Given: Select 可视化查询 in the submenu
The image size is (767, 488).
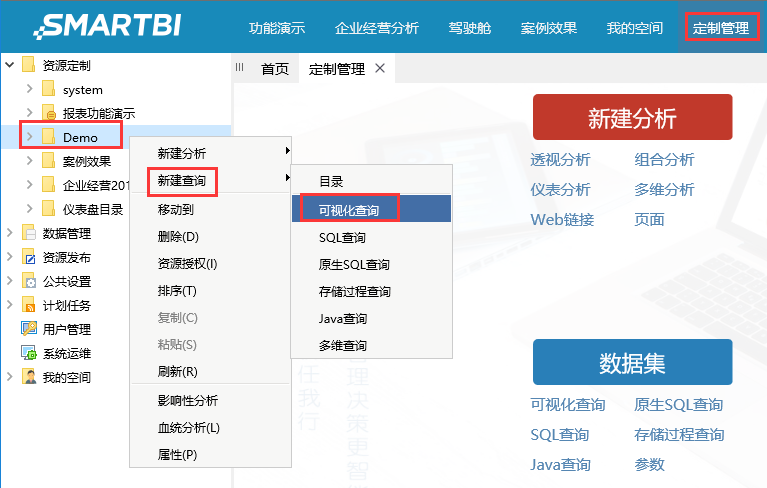Looking at the screenshot, I should [x=371, y=209].
